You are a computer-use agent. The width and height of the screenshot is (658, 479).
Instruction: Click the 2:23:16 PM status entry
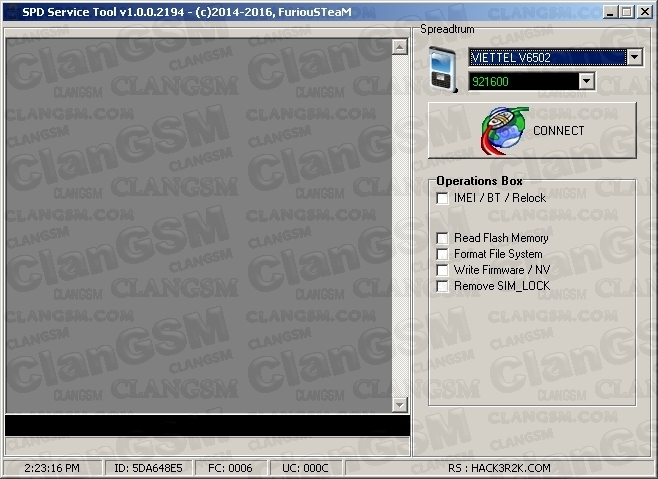click(x=52, y=468)
